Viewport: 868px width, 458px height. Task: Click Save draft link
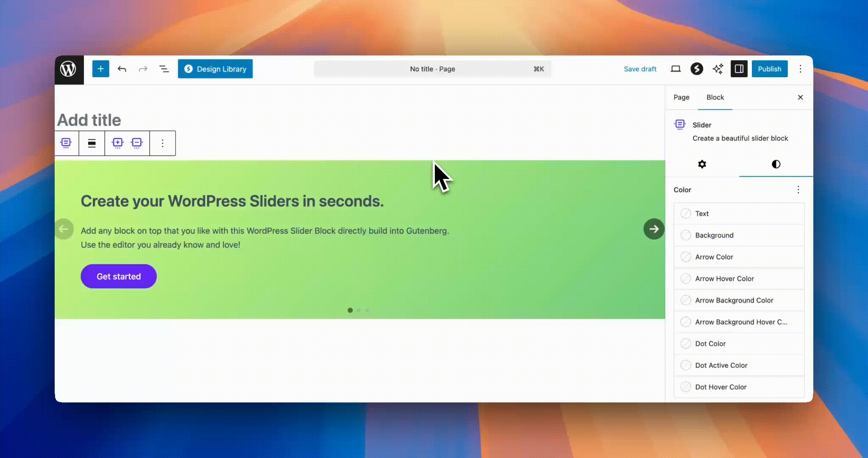pos(640,69)
